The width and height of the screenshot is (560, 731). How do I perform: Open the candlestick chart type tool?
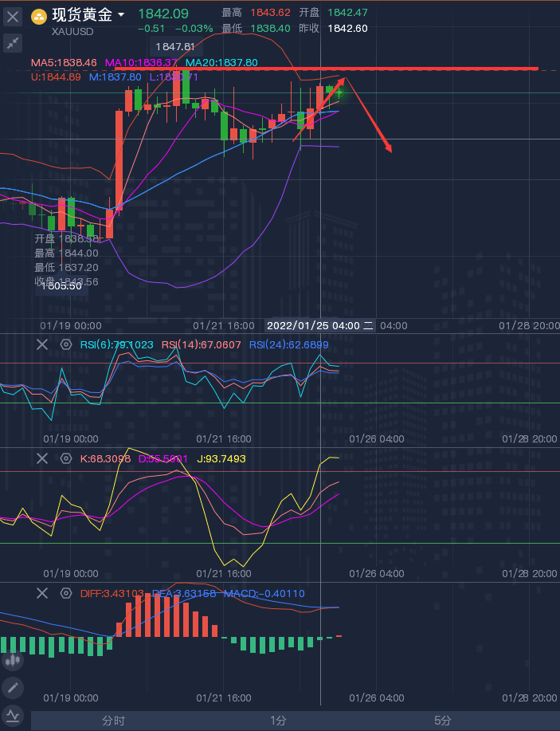[x=13, y=660]
